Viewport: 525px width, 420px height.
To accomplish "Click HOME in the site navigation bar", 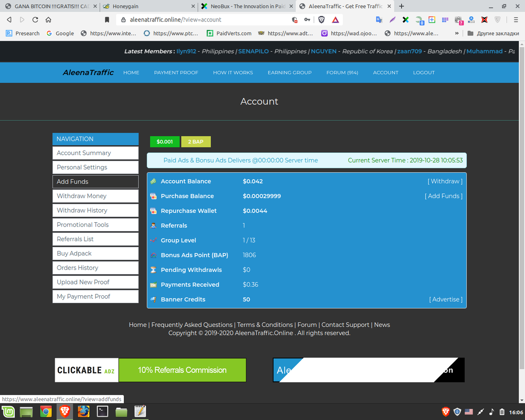I will (x=131, y=73).
